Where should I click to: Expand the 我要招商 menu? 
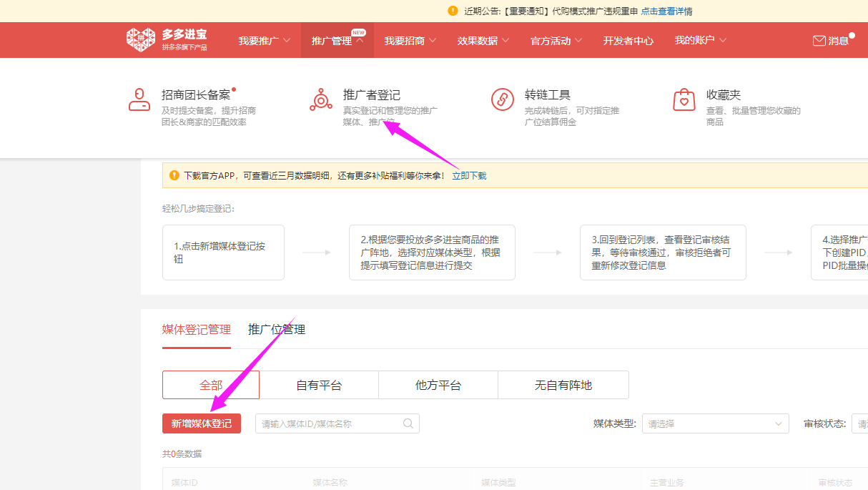[x=410, y=41]
